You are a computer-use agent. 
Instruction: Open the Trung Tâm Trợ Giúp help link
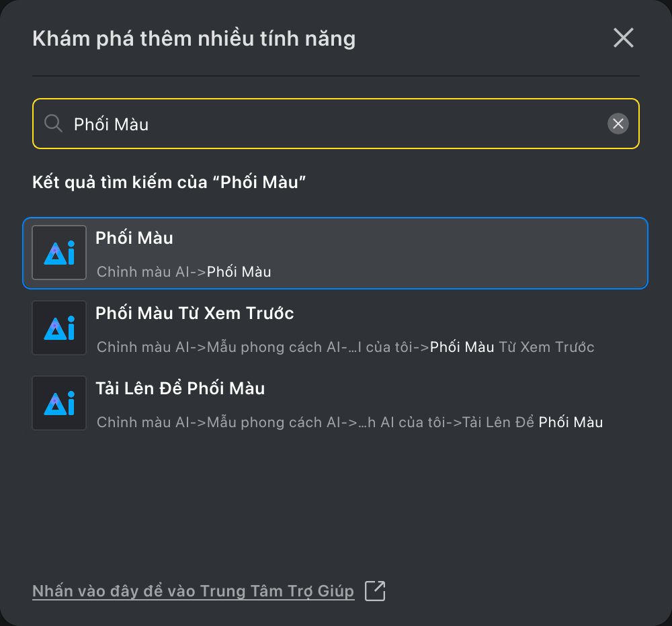194,591
